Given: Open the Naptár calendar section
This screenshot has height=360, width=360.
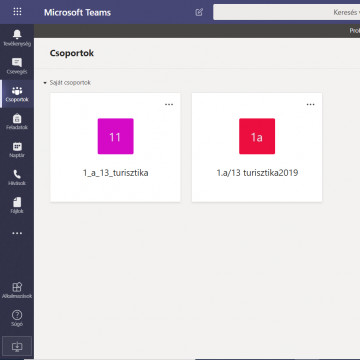Looking at the screenshot, I should pos(17,150).
